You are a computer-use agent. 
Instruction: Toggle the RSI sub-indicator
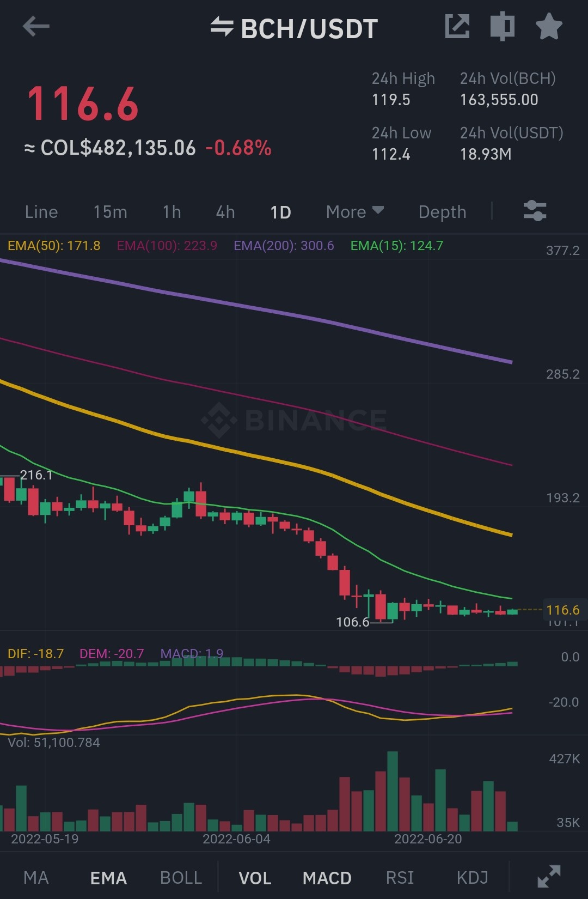pos(400,878)
